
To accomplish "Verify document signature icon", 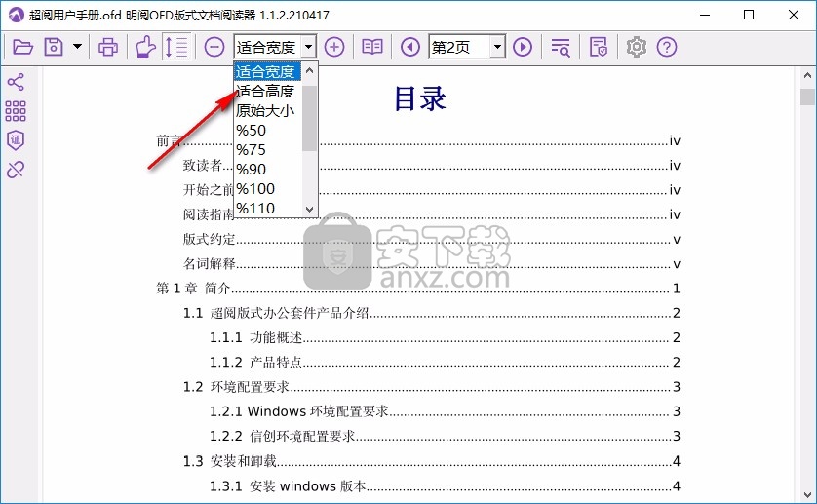I will (599, 48).
